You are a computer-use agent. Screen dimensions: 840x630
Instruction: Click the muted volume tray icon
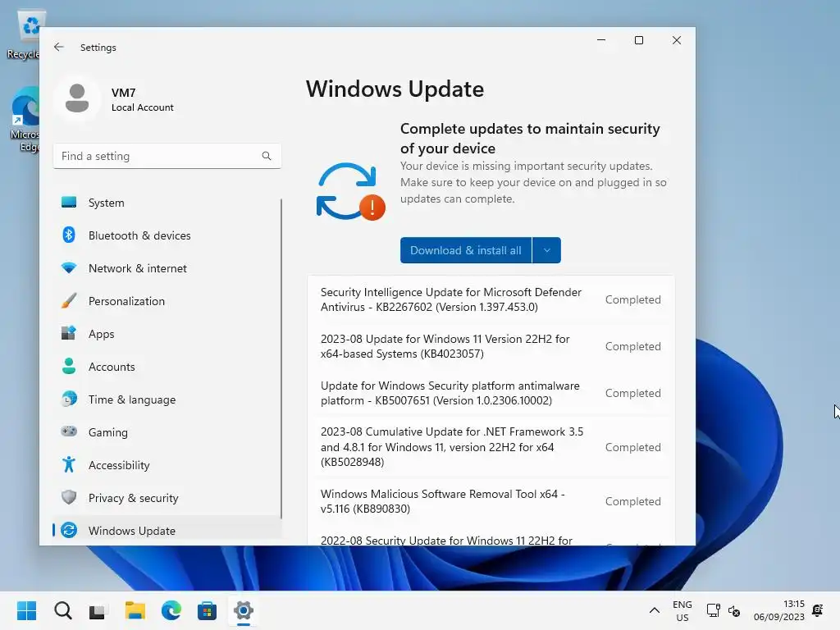tap(734, 610)
